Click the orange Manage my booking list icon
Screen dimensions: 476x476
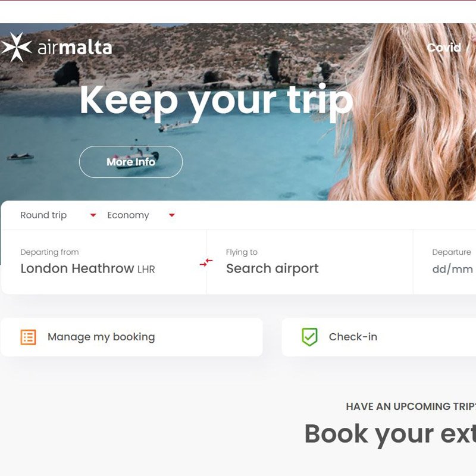coord(28,337)
